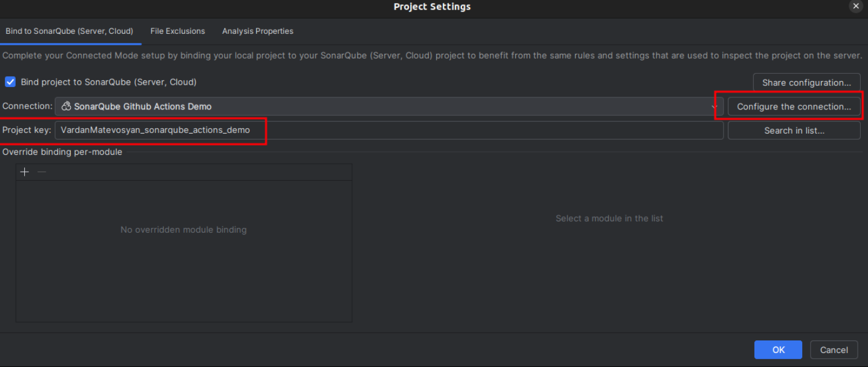Open the Connection dropdown chevron
Screen dimensions: 868x367
[715, 106]
